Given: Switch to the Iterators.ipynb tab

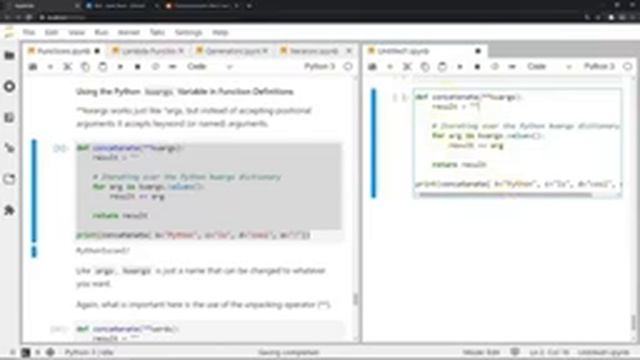Looking at the screenshot, I should pos(313,51).
